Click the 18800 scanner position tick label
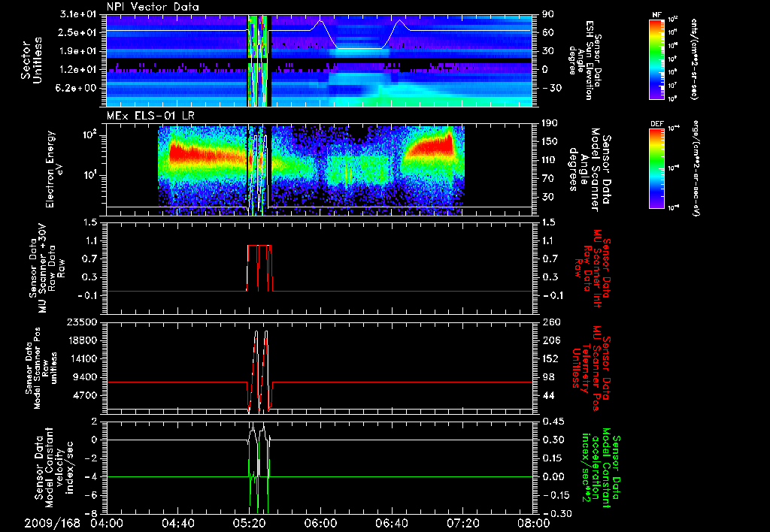 83,340
